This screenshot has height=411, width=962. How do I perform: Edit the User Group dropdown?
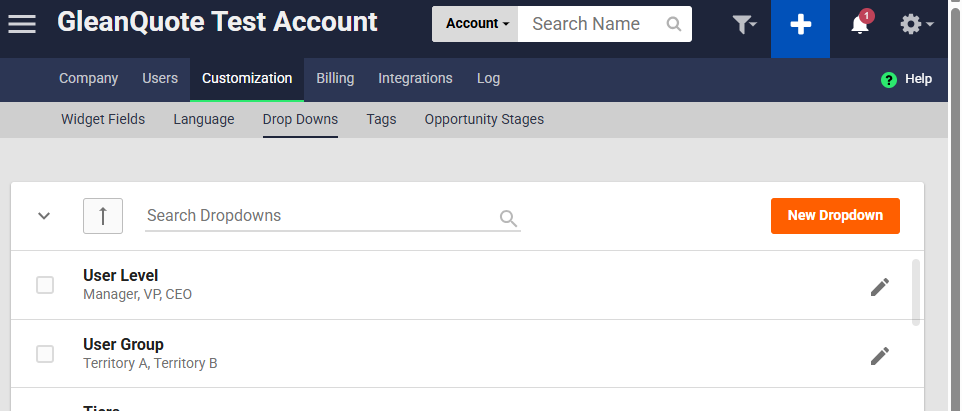[879, 355]
